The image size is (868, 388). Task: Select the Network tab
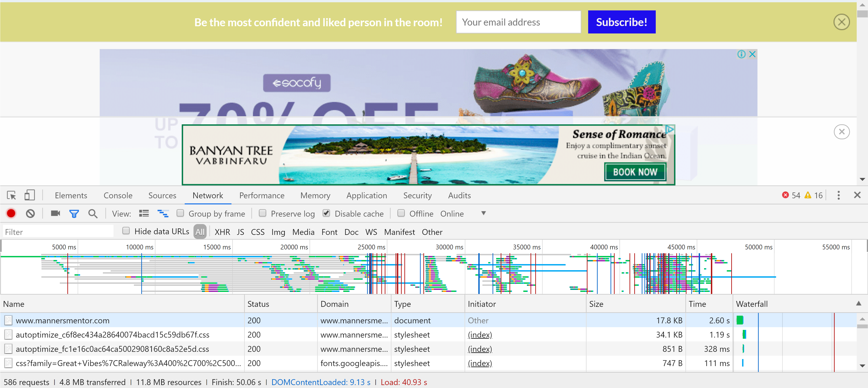point(208,196)
